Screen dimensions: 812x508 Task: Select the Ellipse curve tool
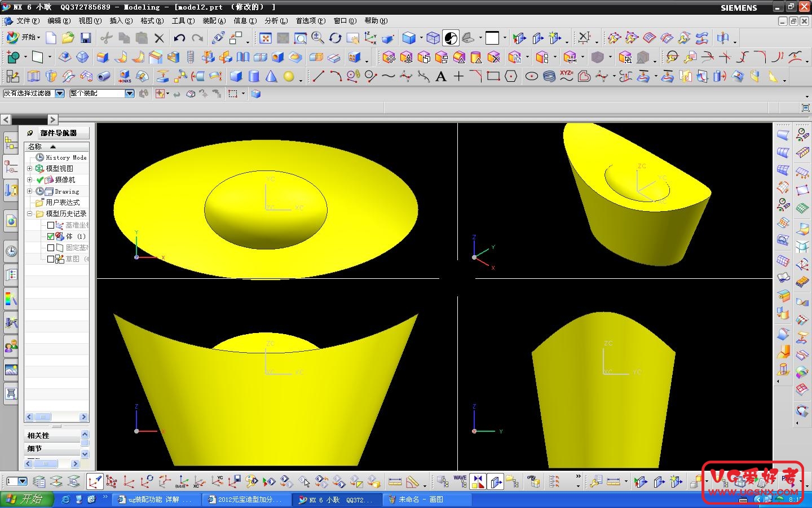[x=531, y=76]
